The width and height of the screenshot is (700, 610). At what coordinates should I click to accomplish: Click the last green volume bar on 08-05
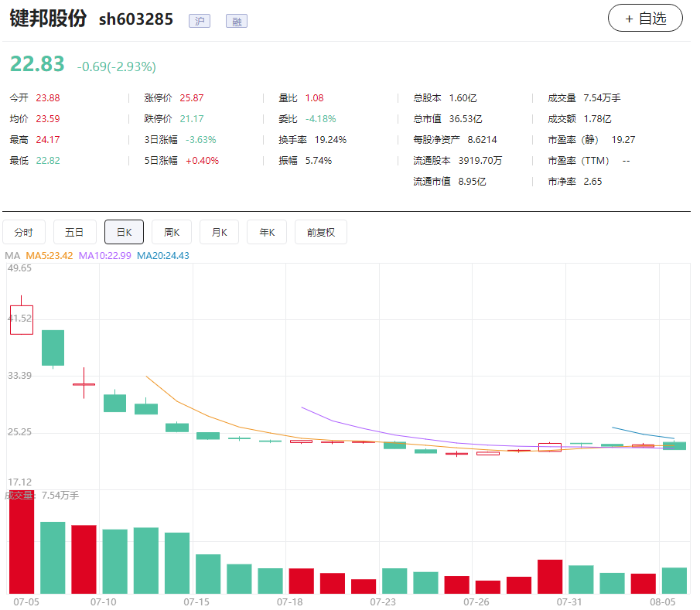[674, 581]
